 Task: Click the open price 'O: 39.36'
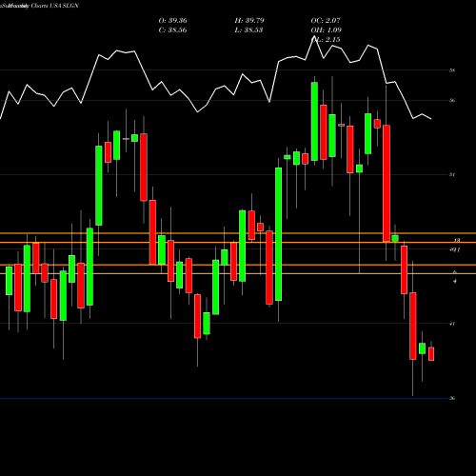172,21
